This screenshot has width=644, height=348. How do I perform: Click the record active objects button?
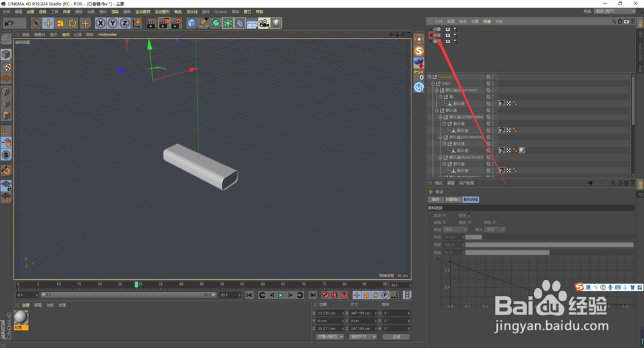pyautogui.click(x=325, y=295)
